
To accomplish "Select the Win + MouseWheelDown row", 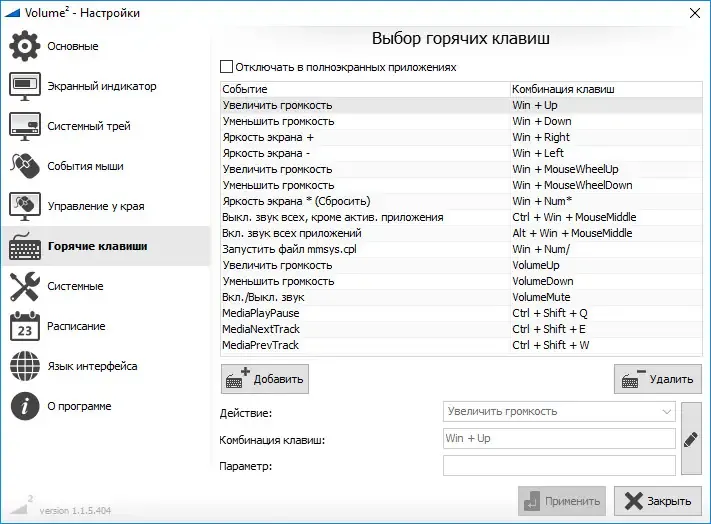I will [462, 185].
